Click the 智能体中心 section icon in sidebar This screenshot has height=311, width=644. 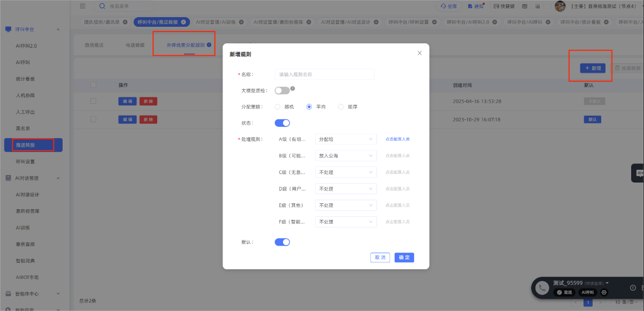click(x=8, y=293)
